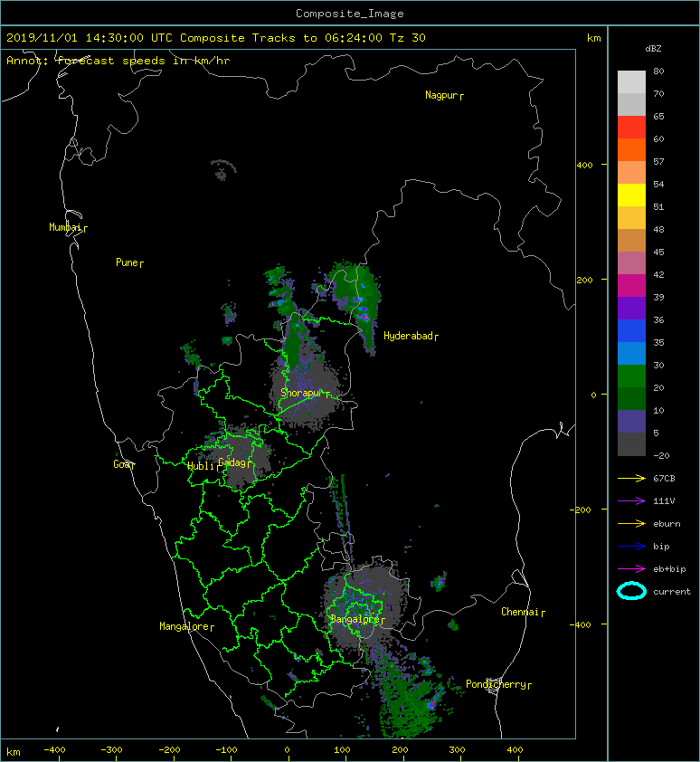Screen dimensions: 700x762
Task: Click the -200 km right axis tick label
Action: point(582,510)
